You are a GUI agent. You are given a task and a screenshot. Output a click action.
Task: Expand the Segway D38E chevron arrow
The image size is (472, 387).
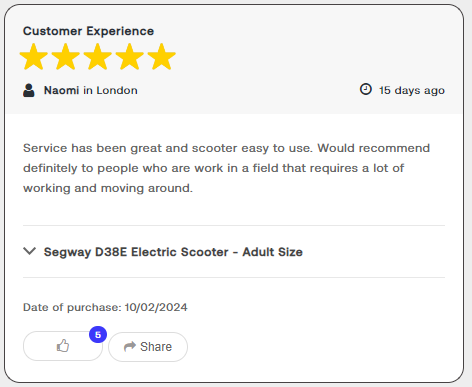coord(30,251)
